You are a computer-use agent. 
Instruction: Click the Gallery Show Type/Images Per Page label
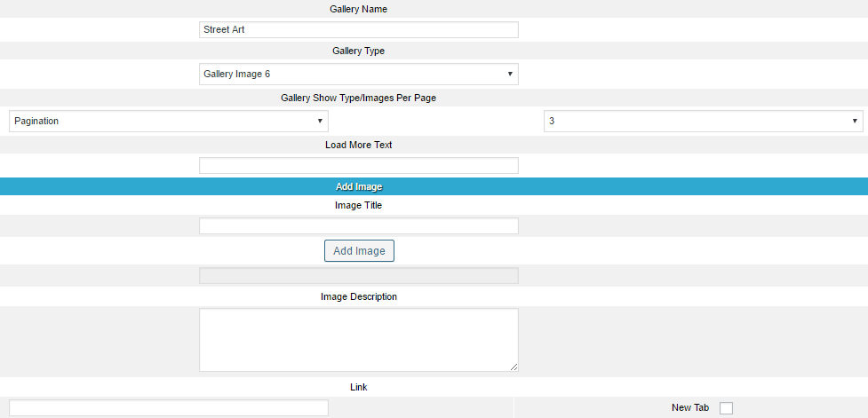[359, 98]
